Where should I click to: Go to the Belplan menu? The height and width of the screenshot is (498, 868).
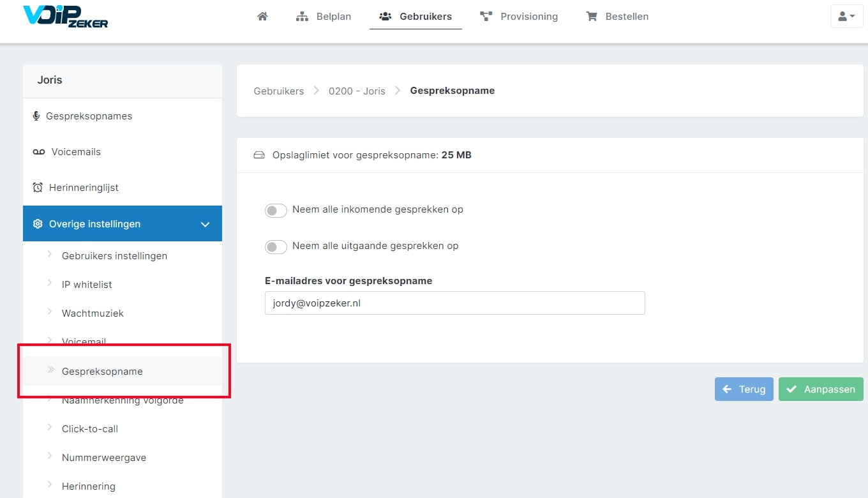(x=324, y=17)
